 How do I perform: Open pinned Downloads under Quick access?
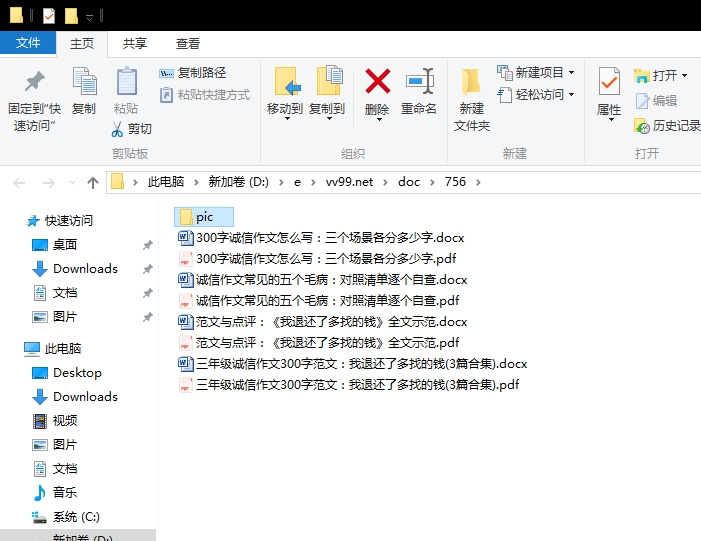pyautogui.click(x=75, y=269)
